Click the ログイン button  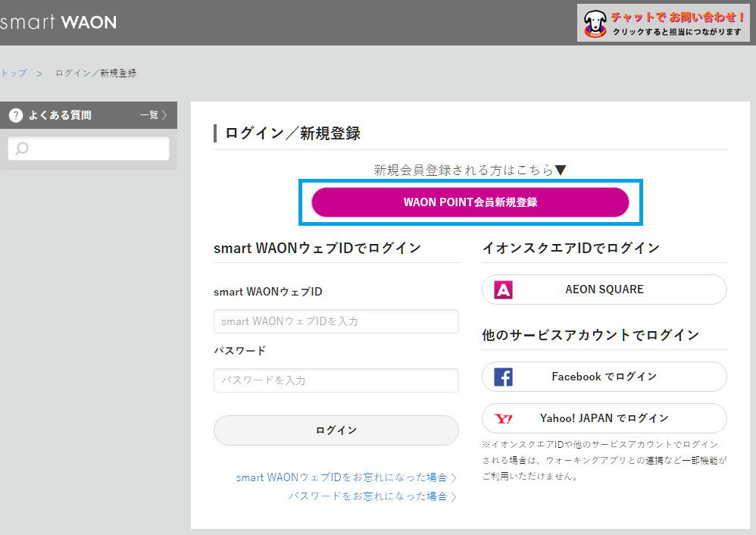(x=336, y=430)
